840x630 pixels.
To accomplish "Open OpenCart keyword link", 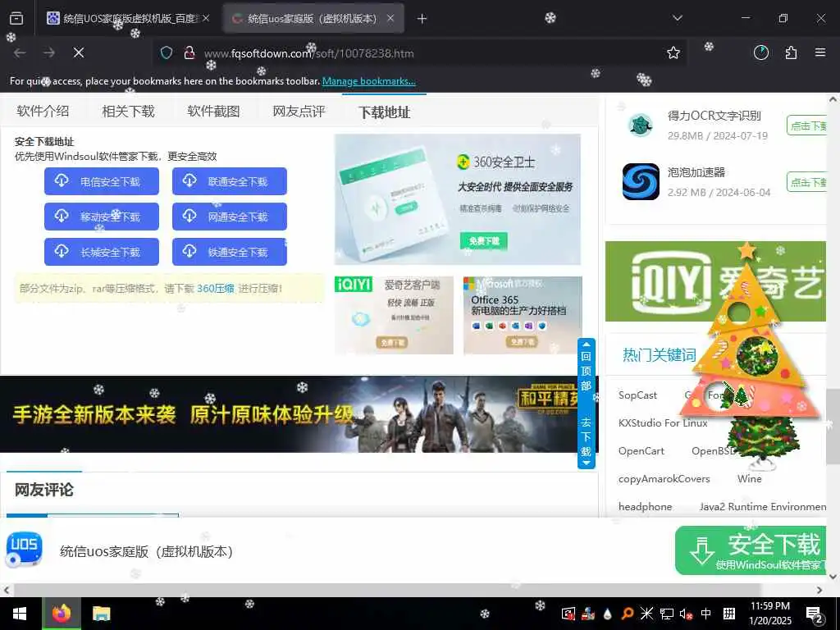I will [641, 451].
